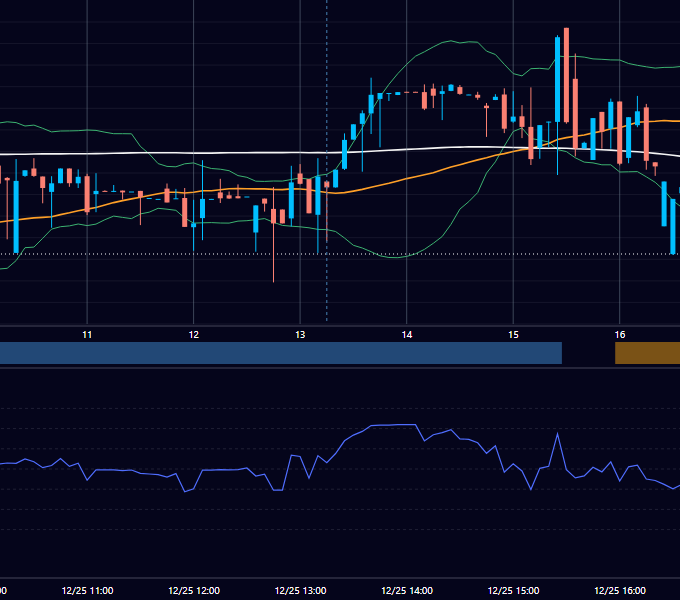Click the tallest blue candle after 15:00
680x600 pixels.
pos(558,80)
